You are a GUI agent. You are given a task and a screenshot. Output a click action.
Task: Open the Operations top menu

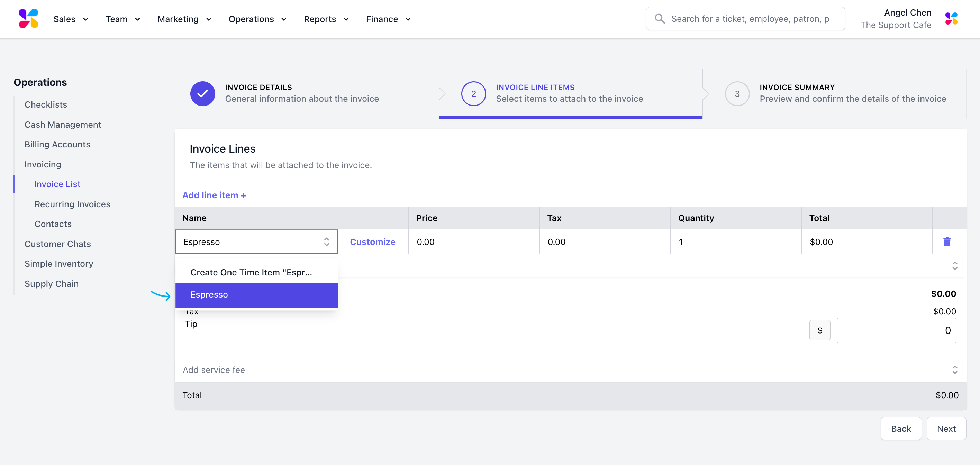(x=257, y=19)
